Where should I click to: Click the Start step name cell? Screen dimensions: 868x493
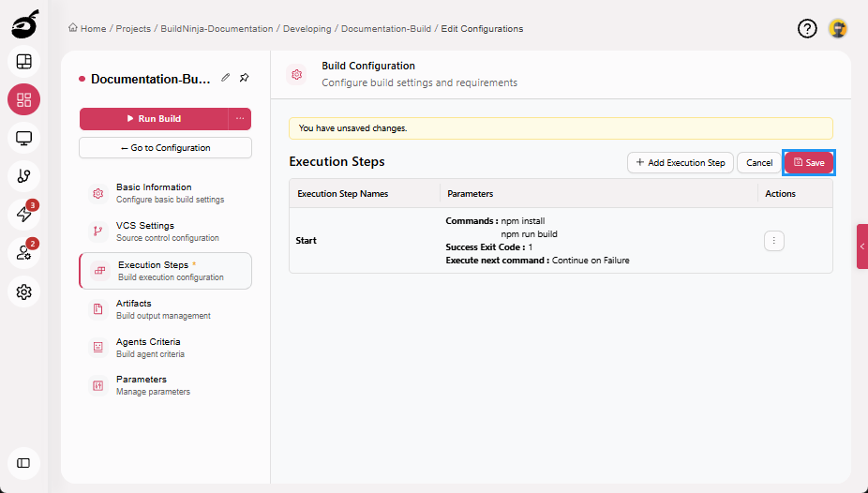[x=365, y=241]
